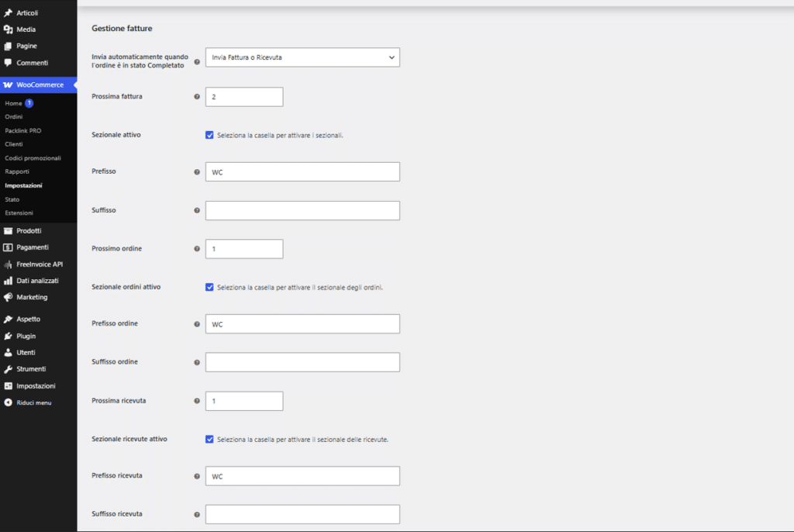Click the Plugin plug icon
The height and width of the screenshot is (532, 794).
click(8, 336)
